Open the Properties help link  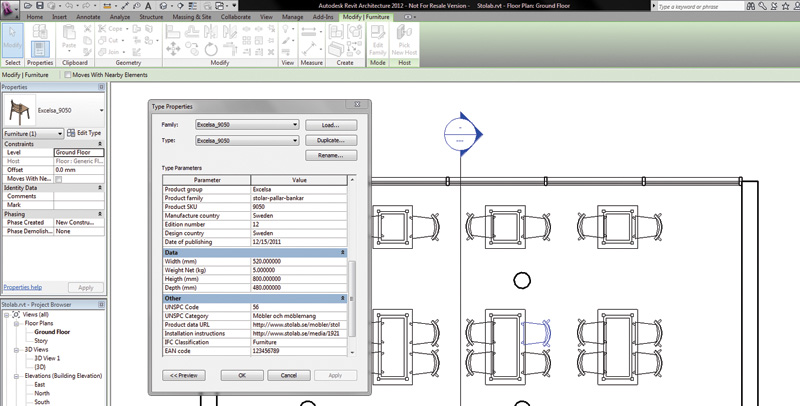(x=22, y=287)
